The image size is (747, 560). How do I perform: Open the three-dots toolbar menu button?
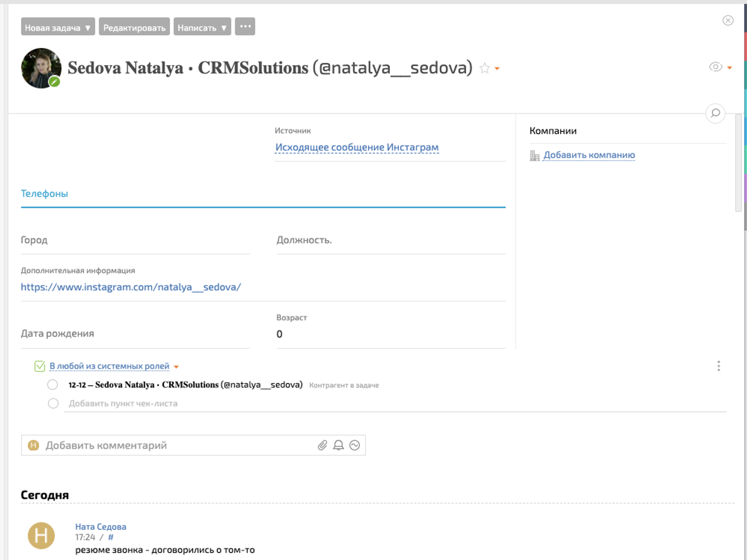pyautogui.click(x=245, y=27)
